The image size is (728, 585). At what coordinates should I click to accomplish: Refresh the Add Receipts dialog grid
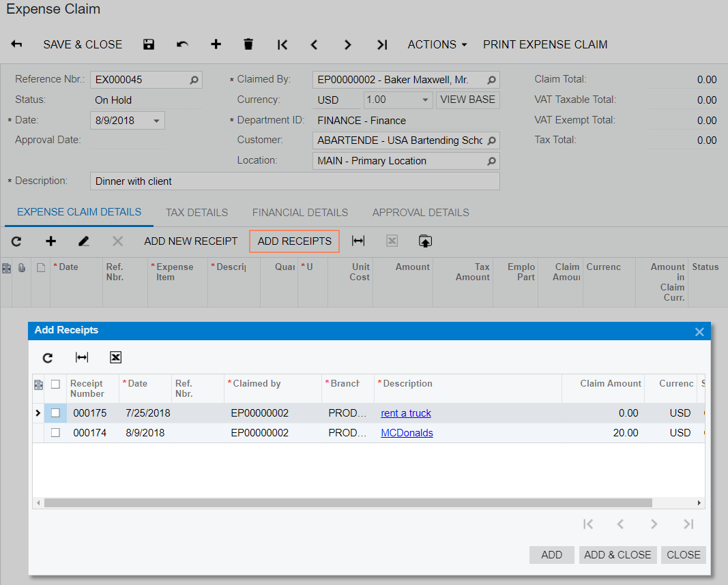coord(48,357)
